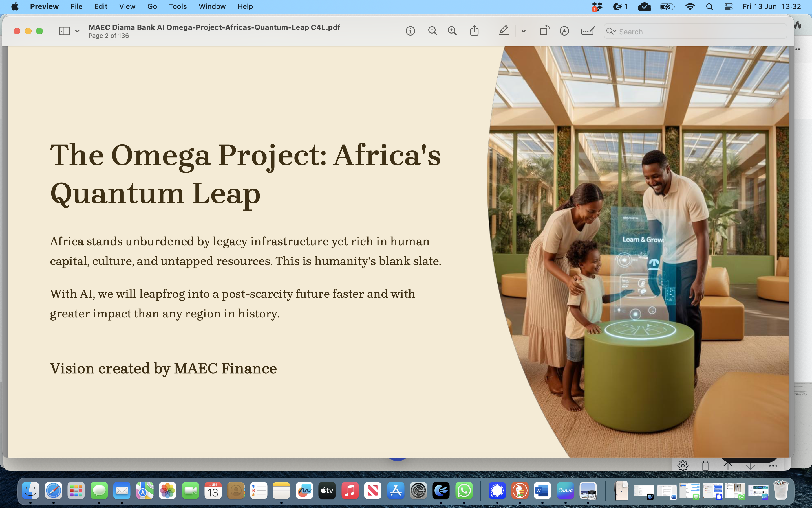Show the Markup toolbar

pyautogui.click(x=564, y=31)
